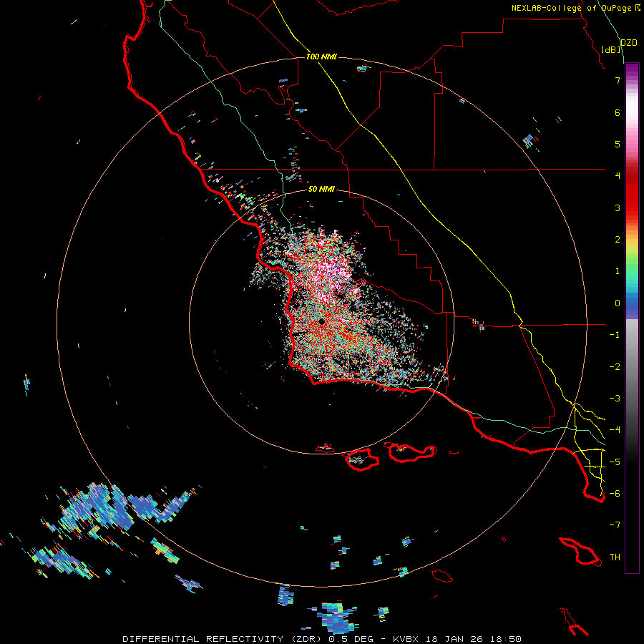Viewport: 644px width, 644px height.
Task: Click the "-6" value on color scale
Action: (615, 493)
